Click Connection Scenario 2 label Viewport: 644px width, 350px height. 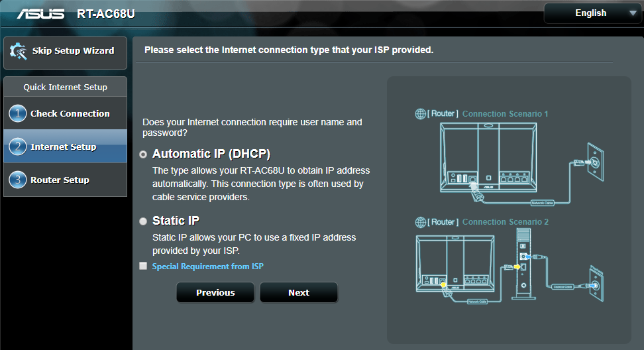pos(505,222)
